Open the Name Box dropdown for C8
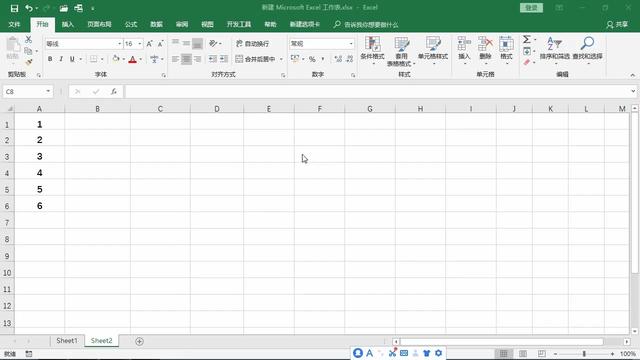Image resolution: width=640 pixels, height=360 pixels. click(x=48, y=91)
